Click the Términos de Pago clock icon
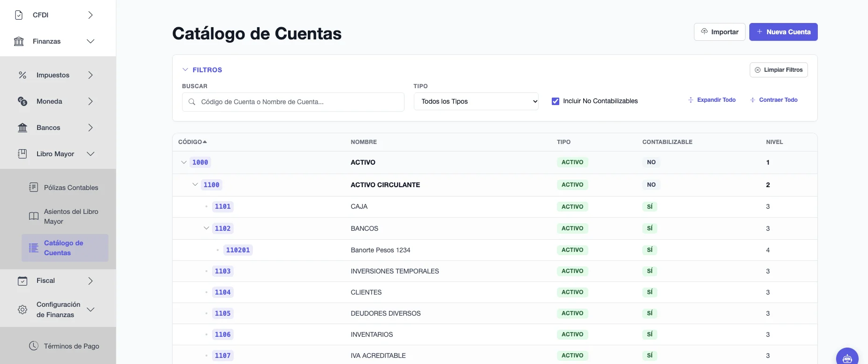Viewport: 868px width, 364px height. [x=34, y=346]
